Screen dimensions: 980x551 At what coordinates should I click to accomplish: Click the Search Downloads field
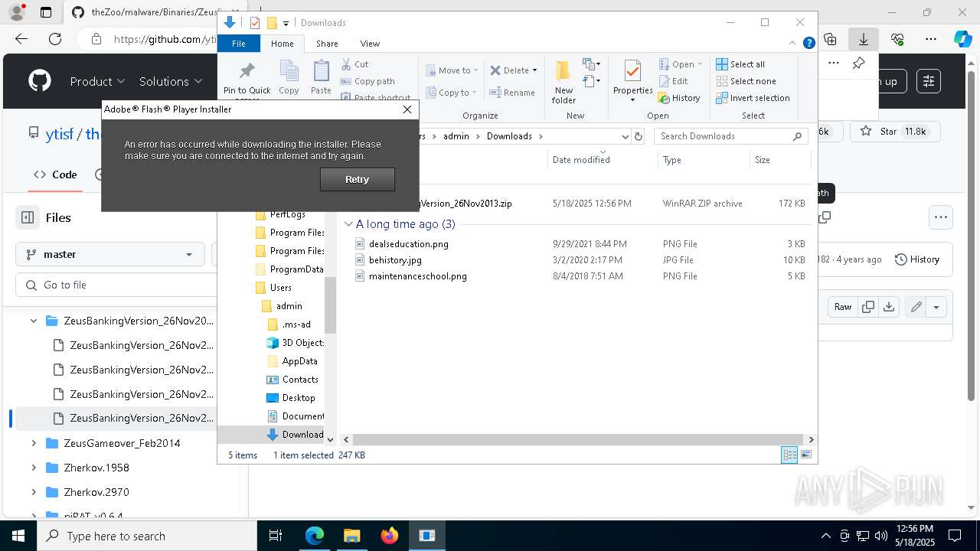[x=730, y=136]
